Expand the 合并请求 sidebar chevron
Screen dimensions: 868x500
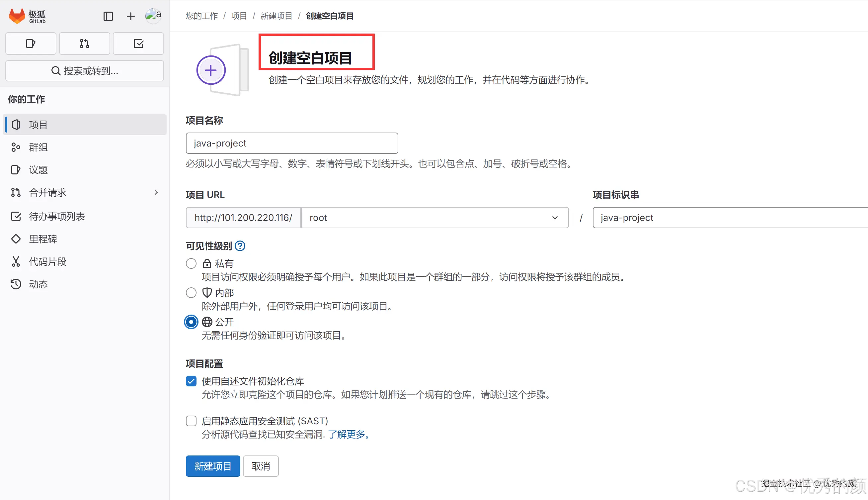point(156,192)
